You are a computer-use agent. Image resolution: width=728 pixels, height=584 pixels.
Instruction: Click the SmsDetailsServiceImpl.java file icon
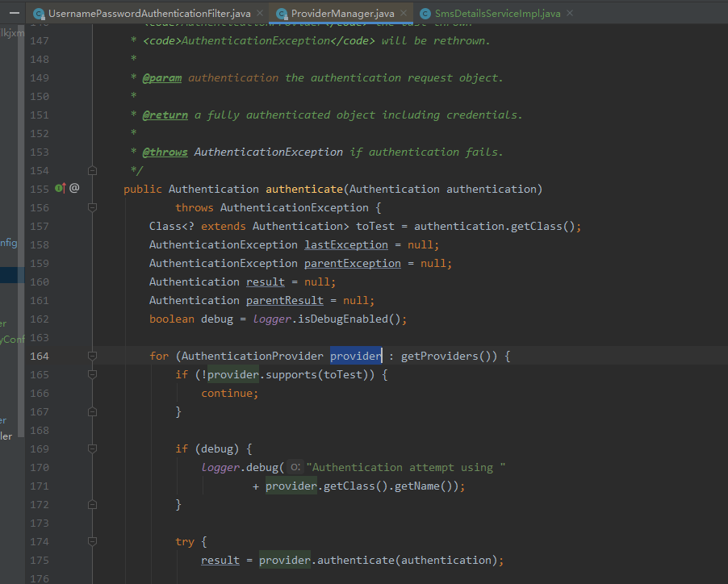coord(425,14)
